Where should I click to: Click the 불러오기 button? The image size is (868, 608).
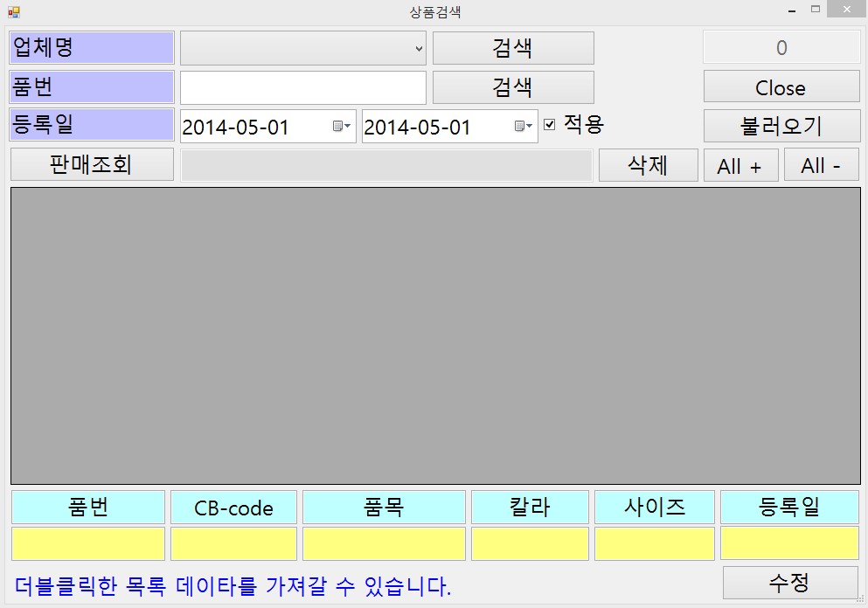coord(781,126)
